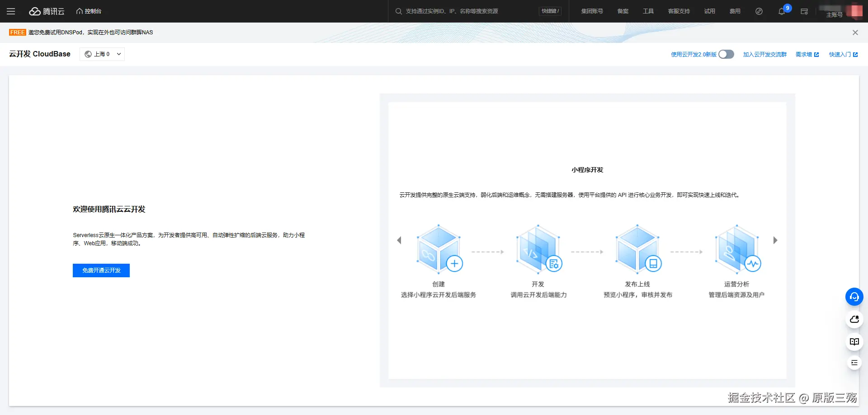
Task: Open 加入云开发交流群 link
Action: pos(765,55)
